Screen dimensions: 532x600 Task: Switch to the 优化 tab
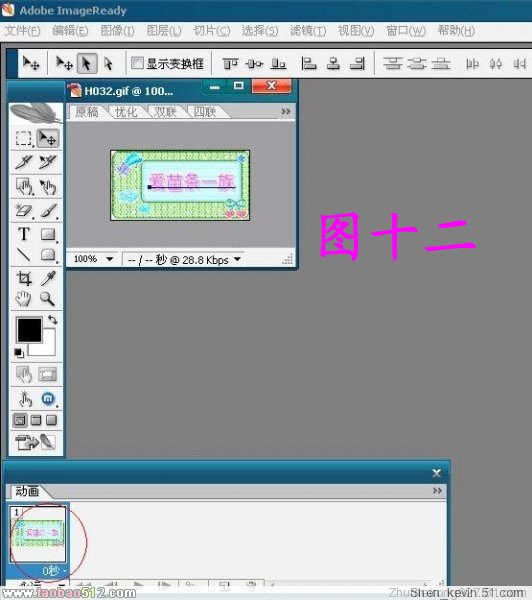126,112
